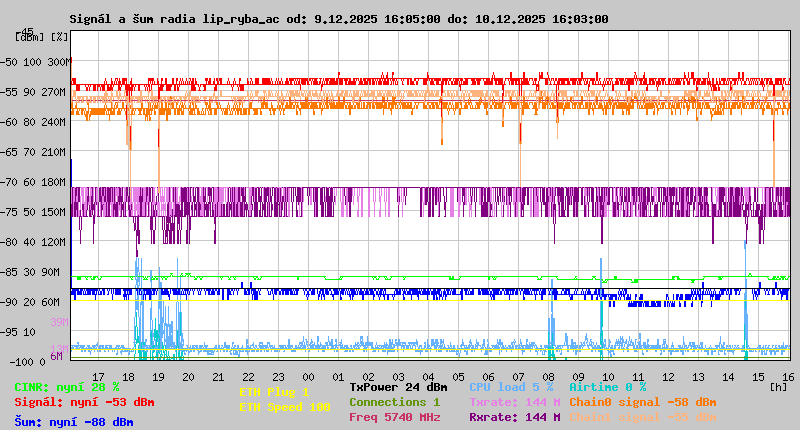Click the "ETH Speed 100" legend label
Viewport: 800px width, 430px height.
[x=285, y=407]
